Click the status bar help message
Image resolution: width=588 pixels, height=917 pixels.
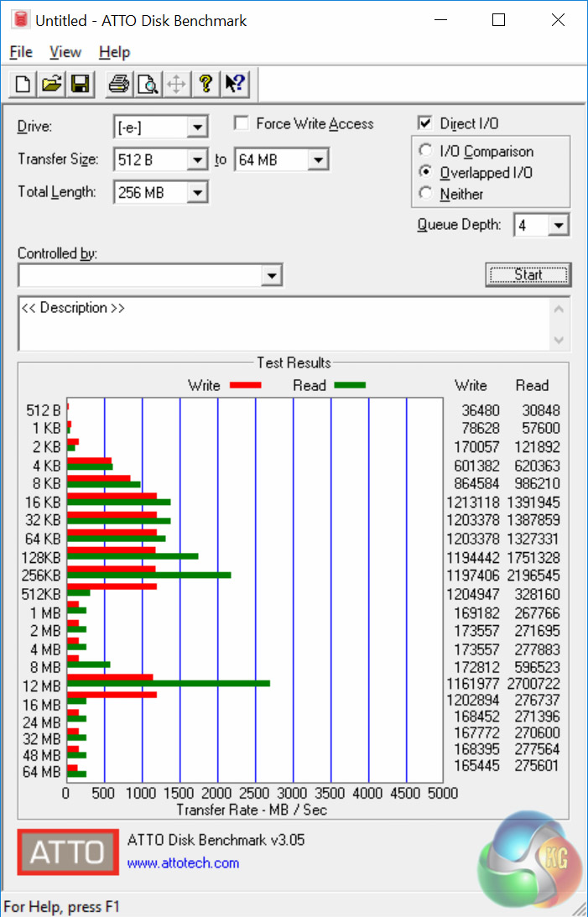pyautogui.click(x=61, y=907)
